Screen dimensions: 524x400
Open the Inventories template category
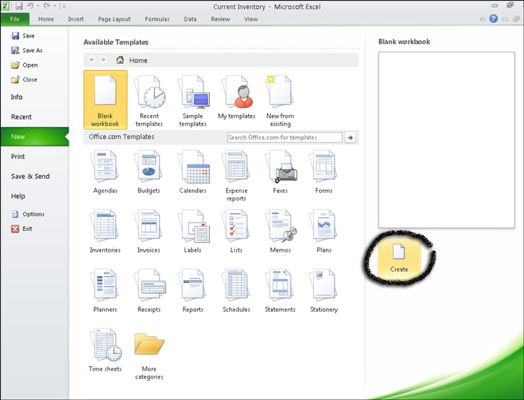pos(105,231)
